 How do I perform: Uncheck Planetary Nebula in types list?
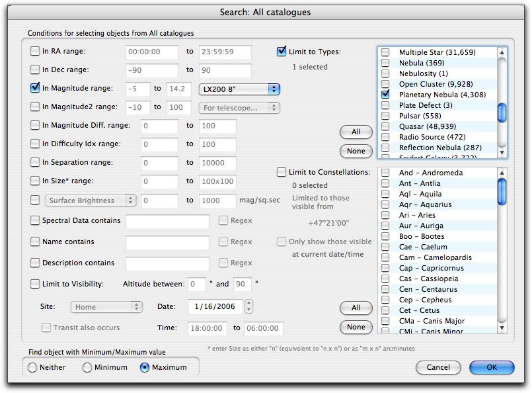(x=385, y=95)
